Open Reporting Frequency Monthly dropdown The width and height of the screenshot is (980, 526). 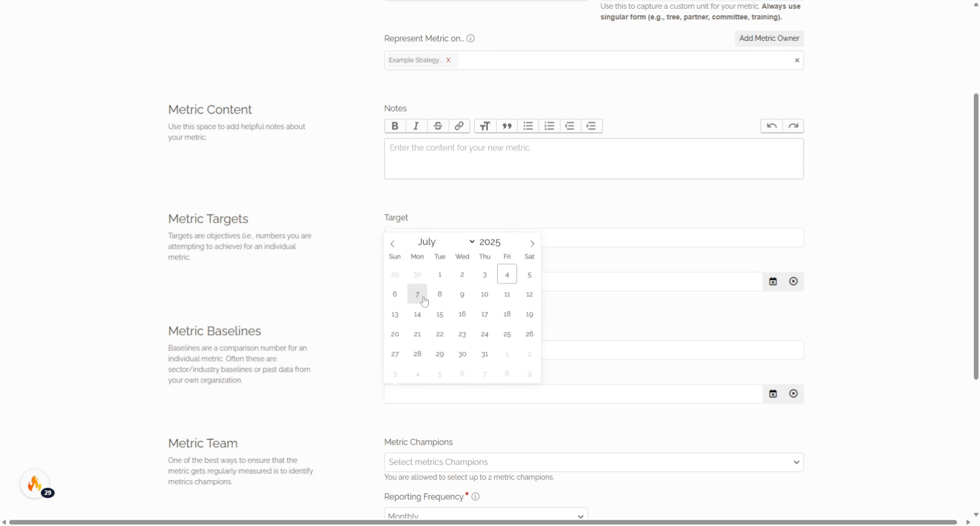click(486, 514)
